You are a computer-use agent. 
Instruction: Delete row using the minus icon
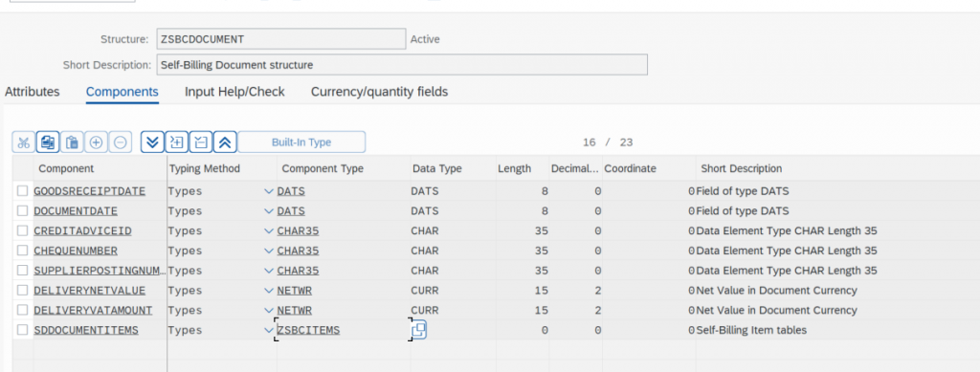point(120,142)
